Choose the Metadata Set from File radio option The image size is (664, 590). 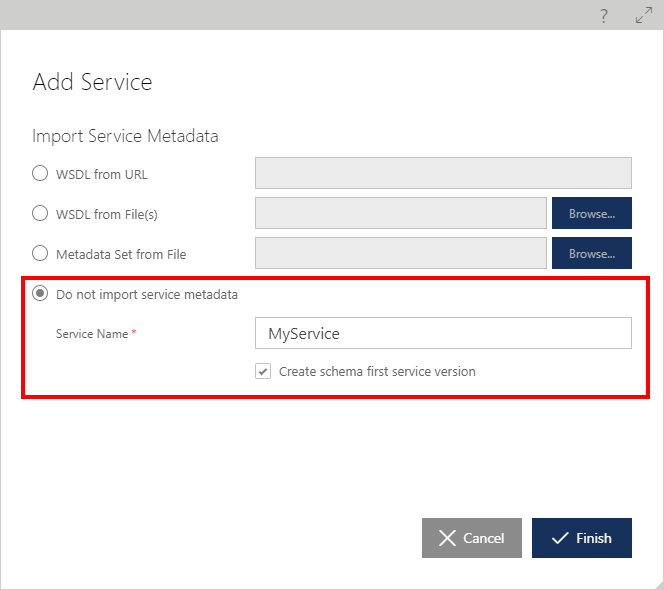40,253
